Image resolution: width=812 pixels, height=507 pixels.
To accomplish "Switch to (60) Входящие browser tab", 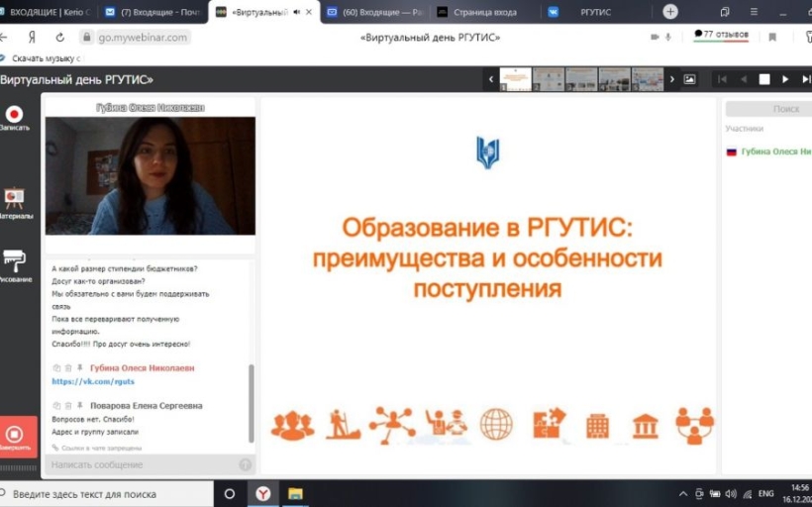I will 375,12.
